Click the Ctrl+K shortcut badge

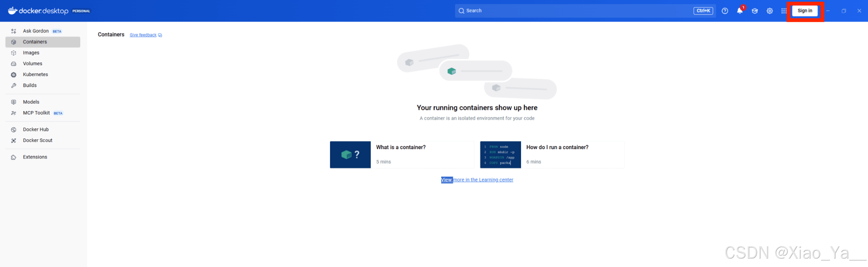tap(703, 11)
